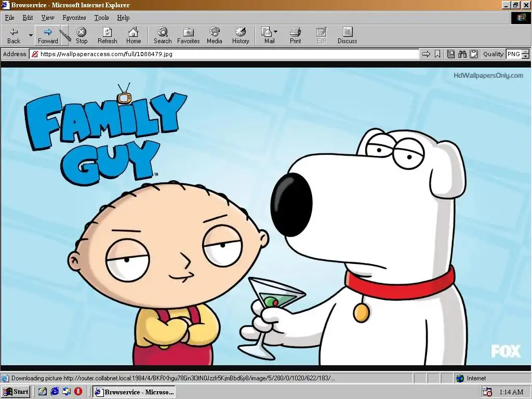Select the Browservice taskbar button
The width and height of the screenshot is (532, 399).
point(134,392)
